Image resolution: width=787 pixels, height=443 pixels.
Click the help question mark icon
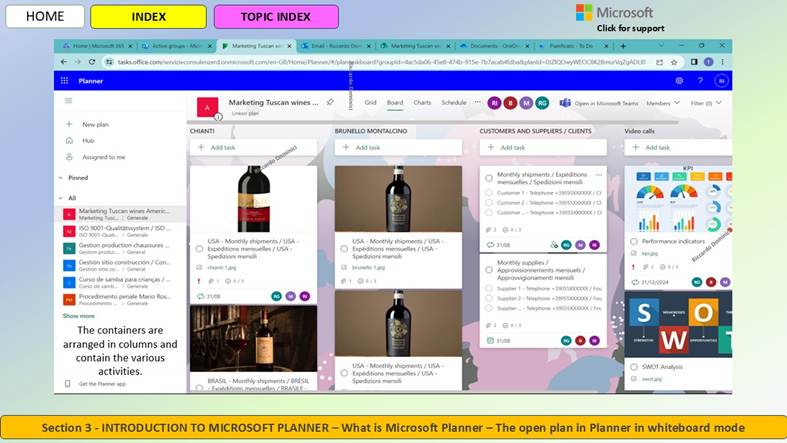pos(700,80)
